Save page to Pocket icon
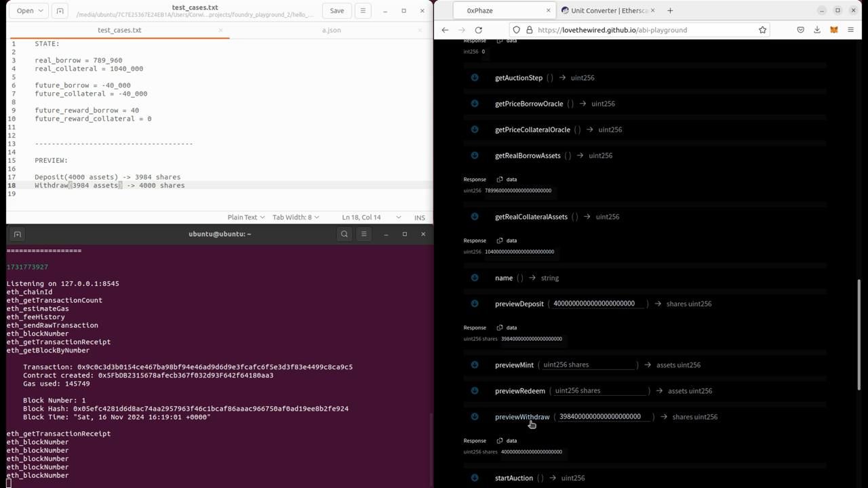 coord(800,30)
